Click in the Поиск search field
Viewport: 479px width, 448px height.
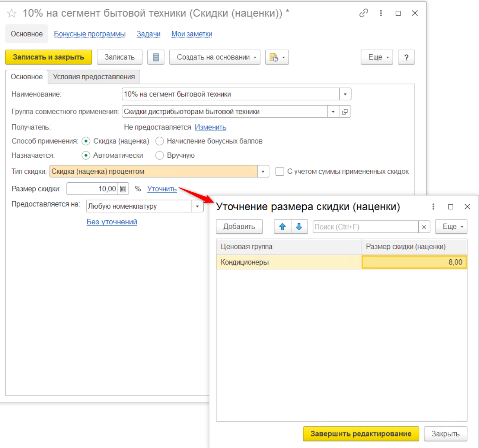pyautogui.click(x=365, y=227)
